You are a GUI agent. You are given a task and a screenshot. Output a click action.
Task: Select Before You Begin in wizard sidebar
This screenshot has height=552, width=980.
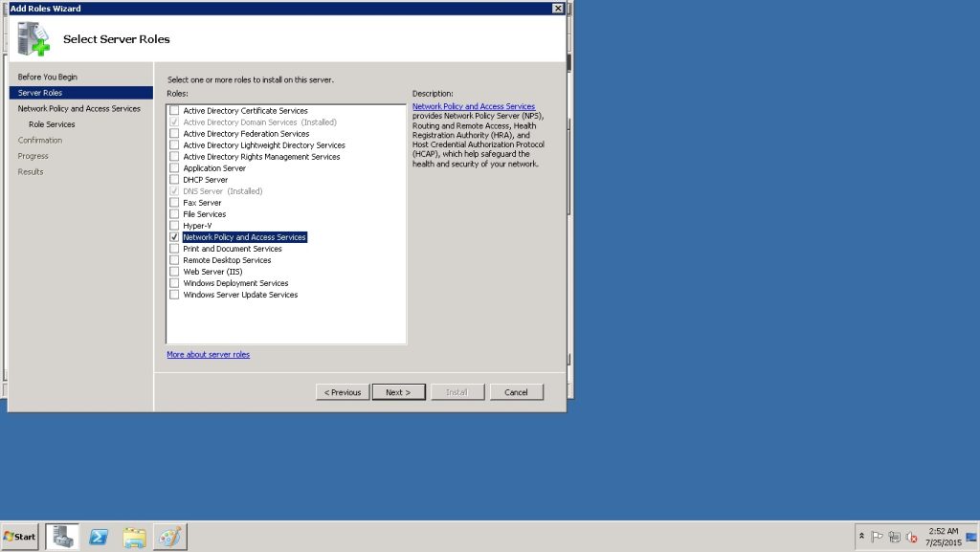pos(48,77)
